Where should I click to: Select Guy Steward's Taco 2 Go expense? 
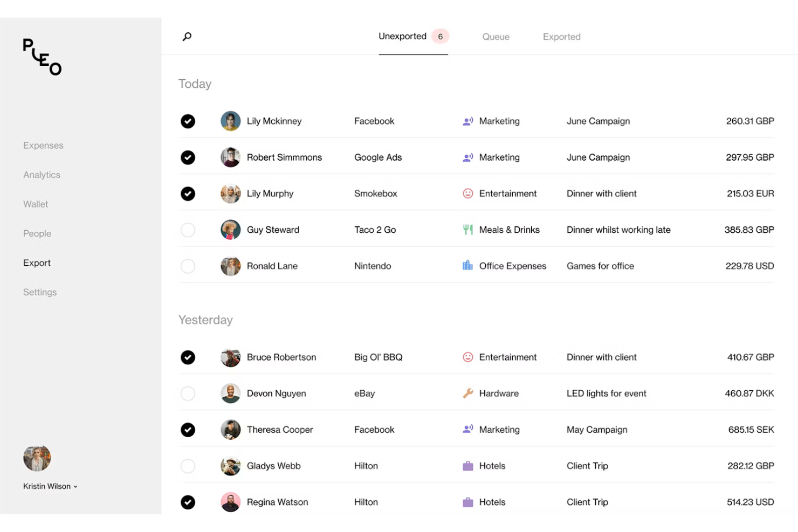(x=188, y=230)
